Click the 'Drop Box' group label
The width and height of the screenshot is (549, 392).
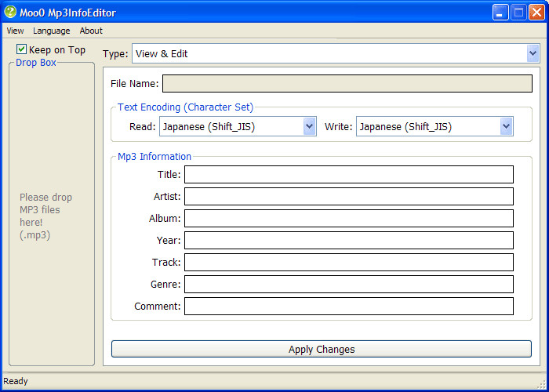[36, 63]
